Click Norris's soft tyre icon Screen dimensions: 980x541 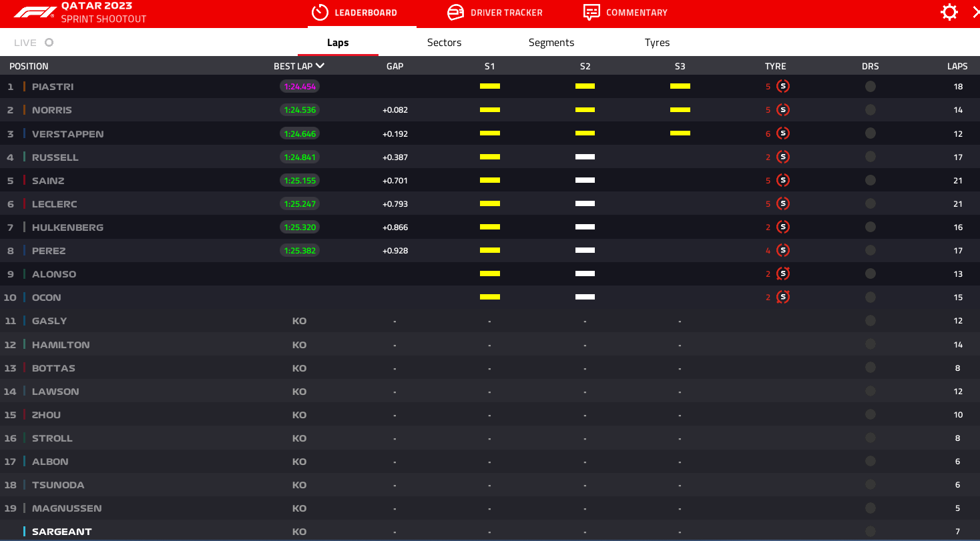783,110
